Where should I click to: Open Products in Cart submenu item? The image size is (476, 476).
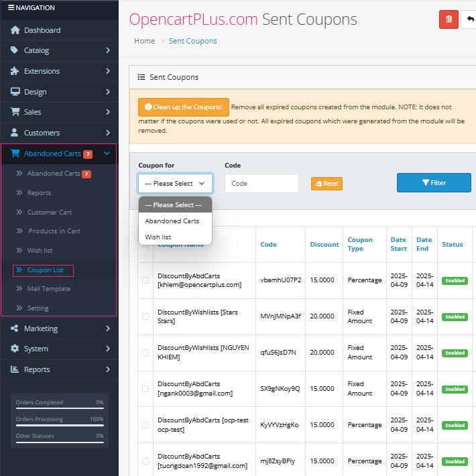tap(54, 231)
